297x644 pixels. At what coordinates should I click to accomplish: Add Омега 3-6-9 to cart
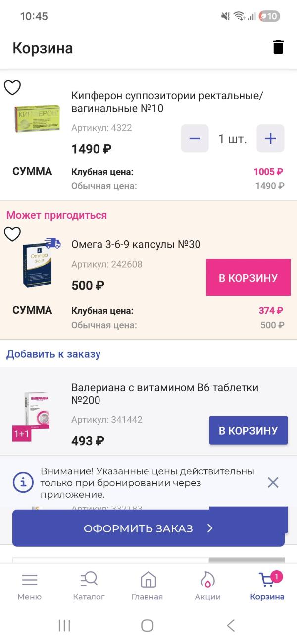pyautogui.click(x=248, y=278)
